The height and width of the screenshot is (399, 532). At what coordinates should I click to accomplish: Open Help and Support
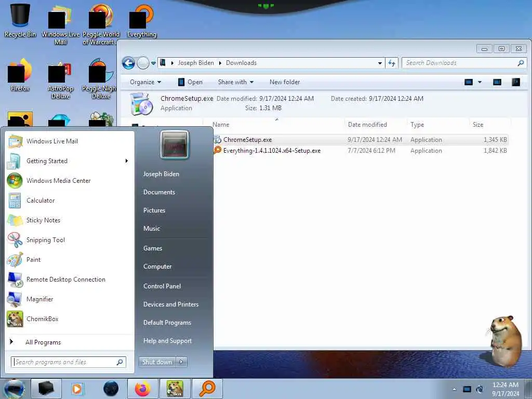pos(168,341)
